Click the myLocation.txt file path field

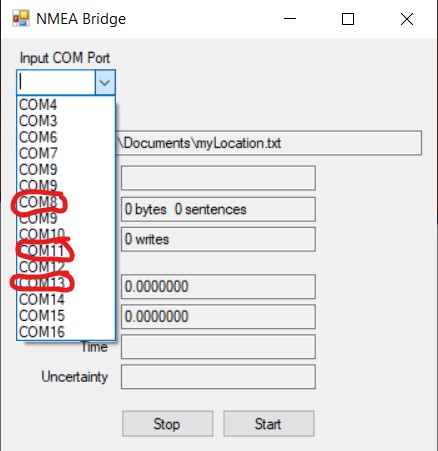[x=269, y=143]
